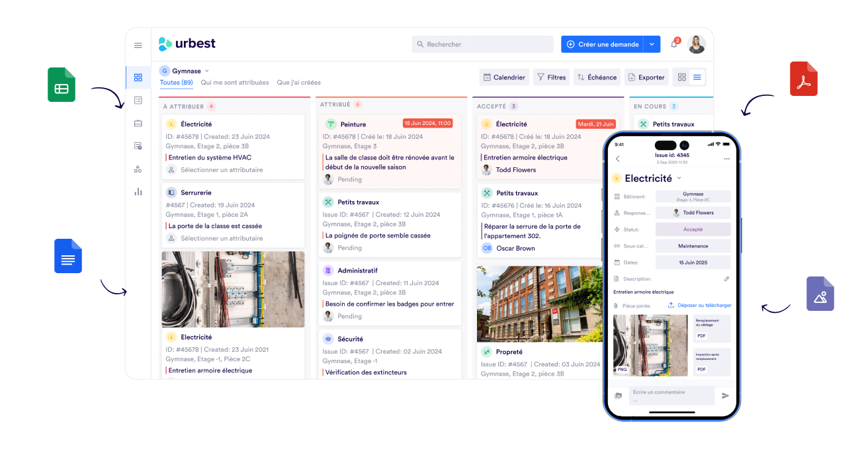Click Sélectionner un attributaire on Serrurerie card
The image size is (868, 463).
click(x=222, y=239)
